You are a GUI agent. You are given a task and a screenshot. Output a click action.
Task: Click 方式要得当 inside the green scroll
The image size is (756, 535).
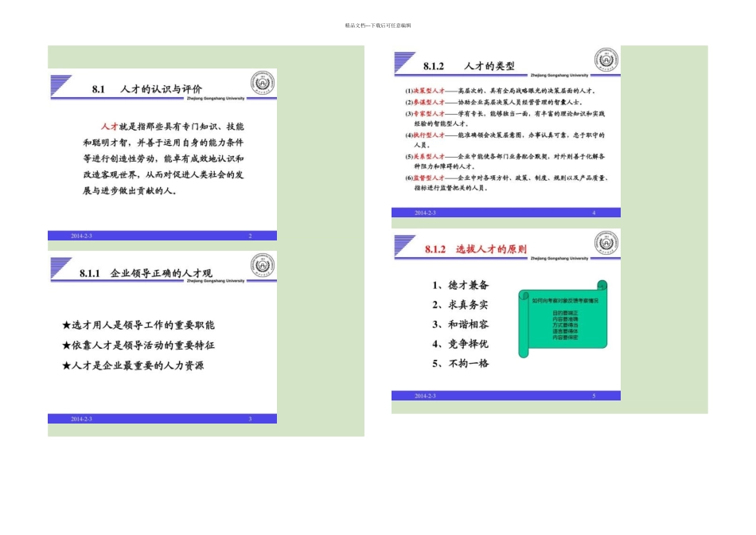[x=565, y=325]
